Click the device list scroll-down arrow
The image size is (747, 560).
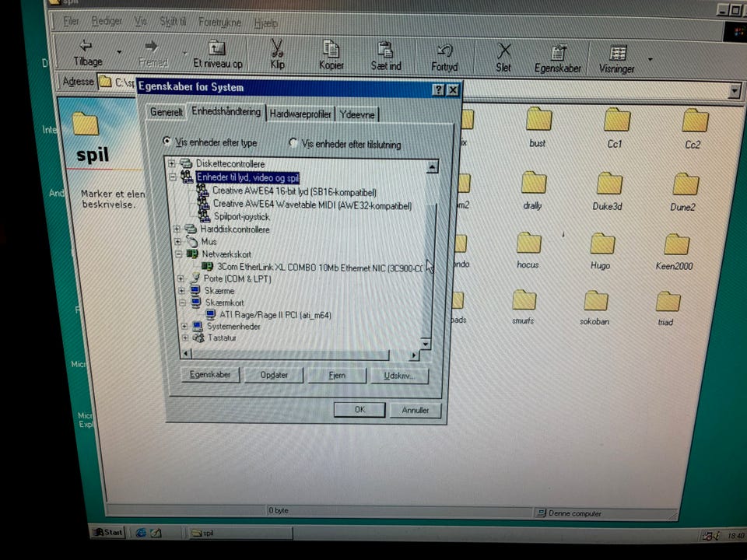click(426, 343)
